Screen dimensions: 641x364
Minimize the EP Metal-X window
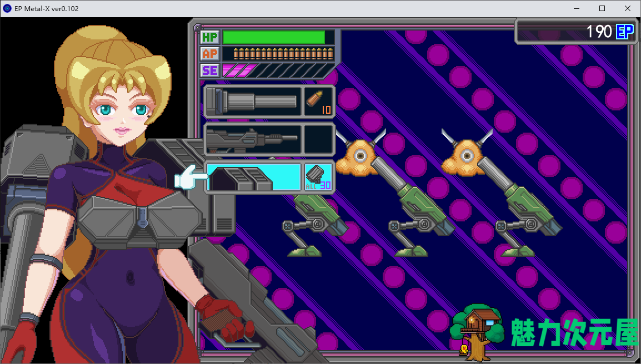point(577,8)
